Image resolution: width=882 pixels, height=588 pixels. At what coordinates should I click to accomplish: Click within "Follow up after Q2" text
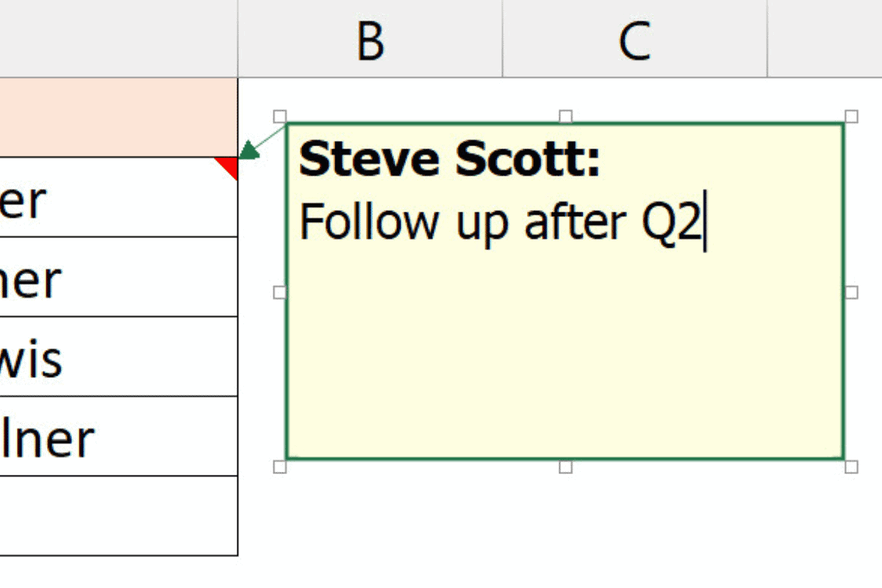pyautogui.click(x=500, y=221)
